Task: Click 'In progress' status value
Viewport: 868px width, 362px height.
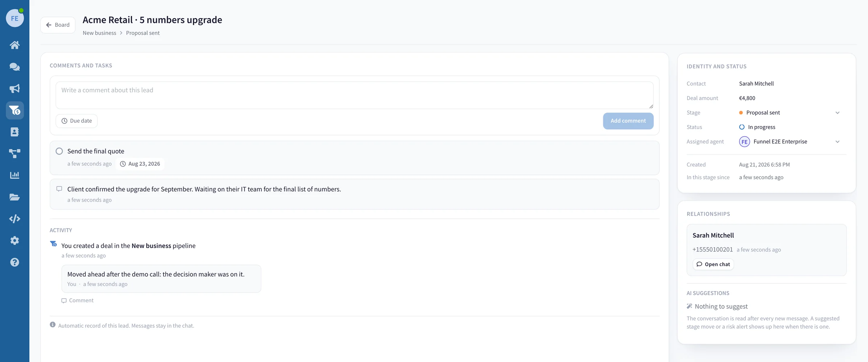Action: tap(762, 127)
